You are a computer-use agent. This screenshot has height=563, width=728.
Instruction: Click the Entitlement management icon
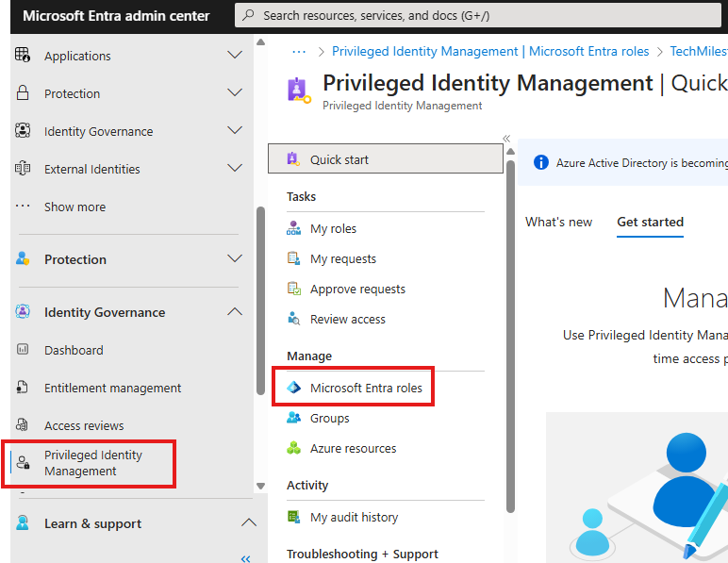[23, 387]
